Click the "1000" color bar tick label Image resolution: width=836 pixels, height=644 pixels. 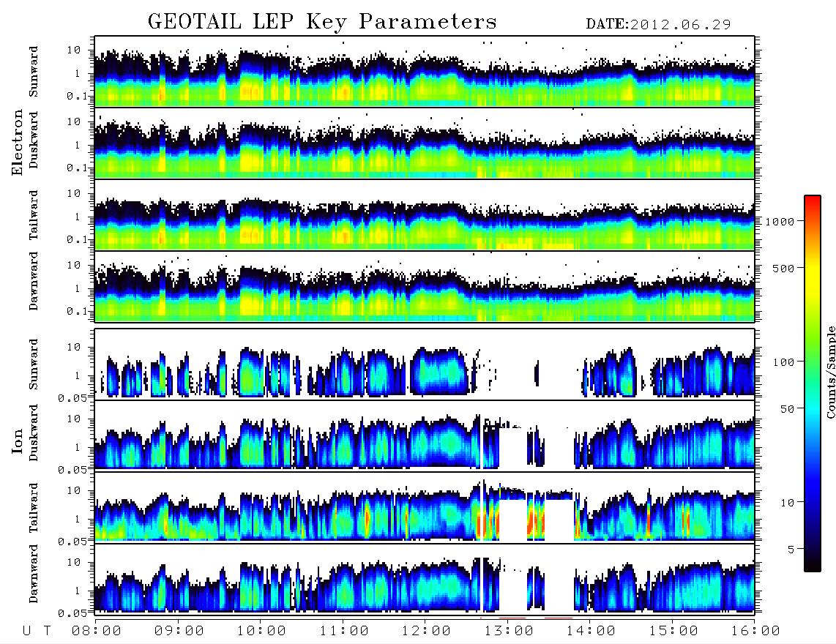780,221
